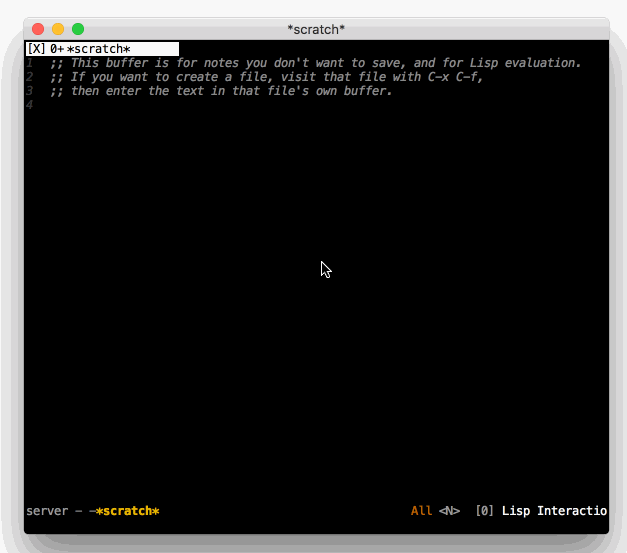Click the <N> evil state indicator

click(449, 511)
